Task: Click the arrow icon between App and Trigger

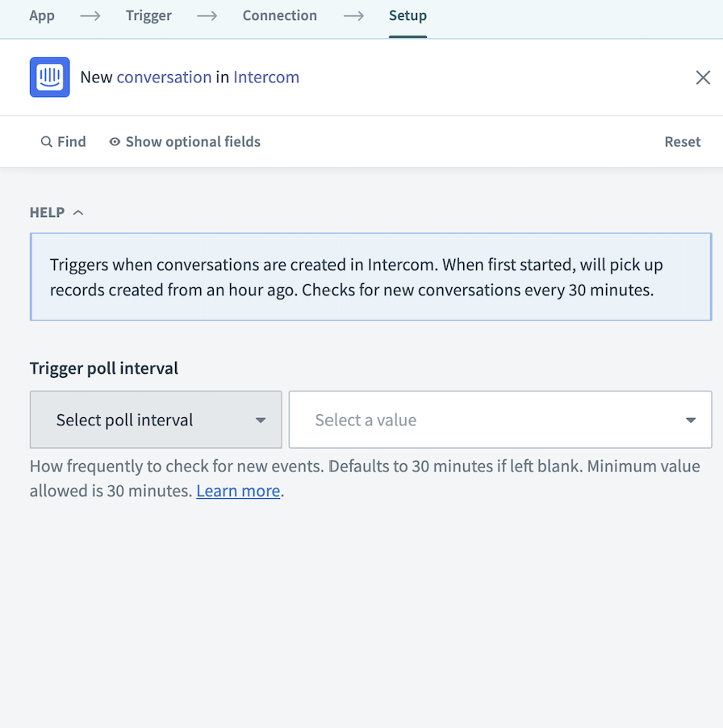Action: [89, 15]
